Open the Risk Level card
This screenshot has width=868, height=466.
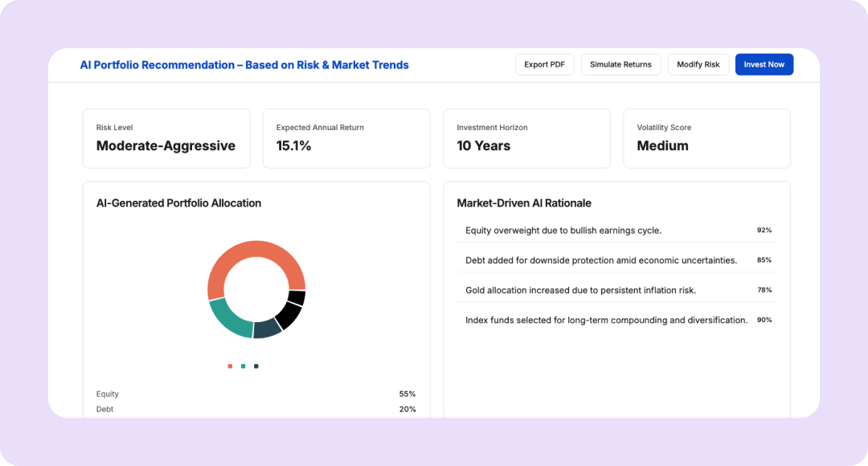pyautogui.click(x=166, y=138)
